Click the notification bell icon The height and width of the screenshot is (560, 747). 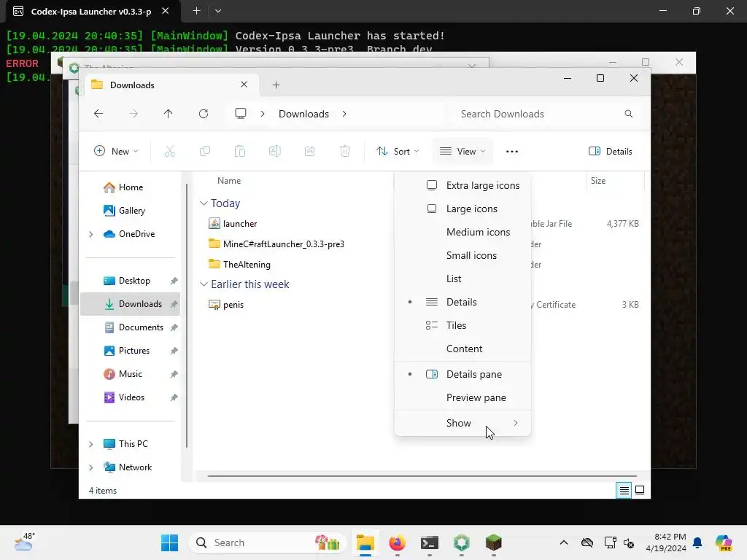(697, 542)
